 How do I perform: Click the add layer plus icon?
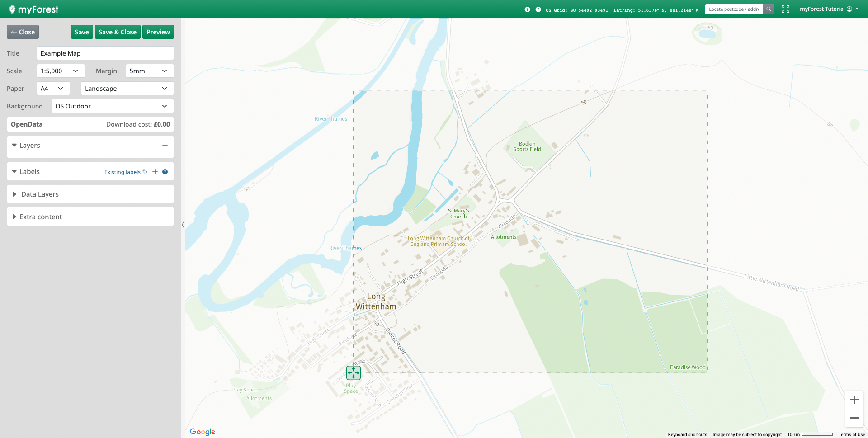165,146
